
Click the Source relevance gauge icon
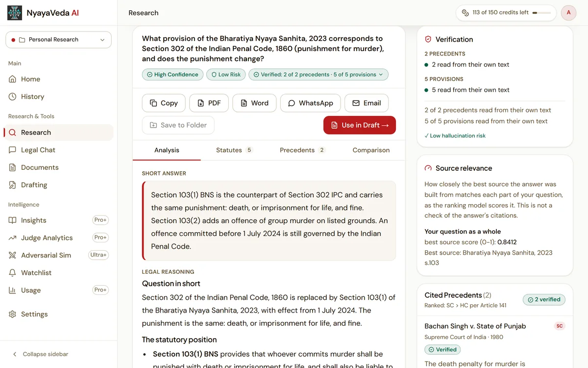(x=428, y=168)
